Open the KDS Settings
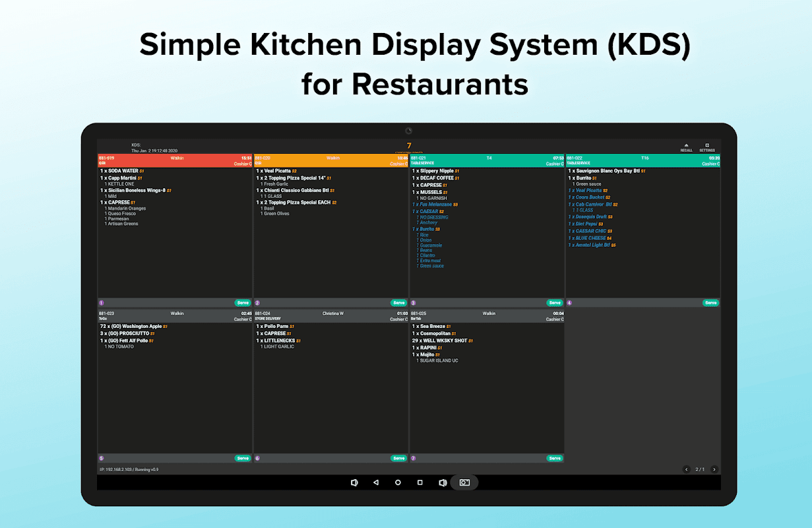 (707, 148)
